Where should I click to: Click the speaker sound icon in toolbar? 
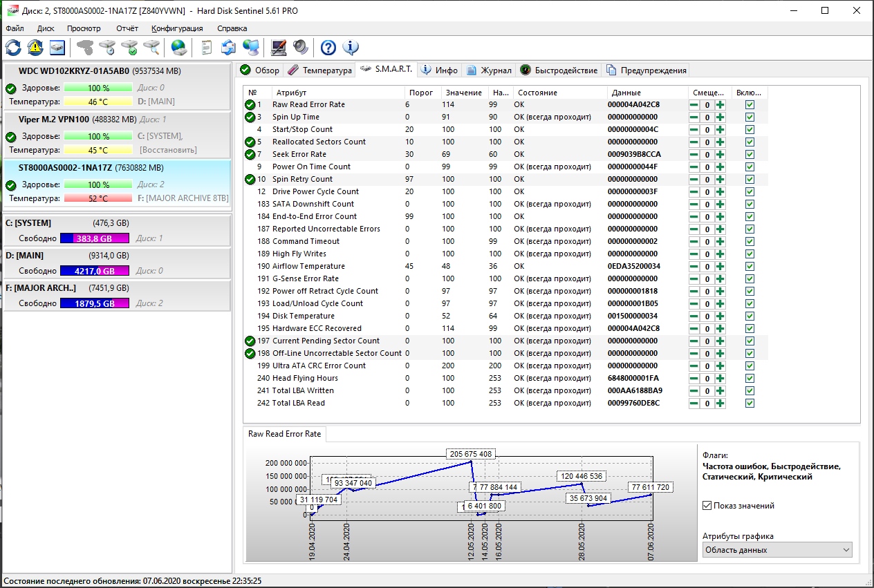pos(300,48)
